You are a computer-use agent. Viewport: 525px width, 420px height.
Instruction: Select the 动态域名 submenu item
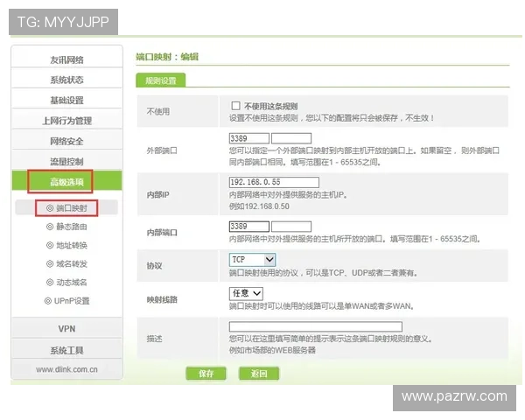pyautogui.click(x=66, y=283)
